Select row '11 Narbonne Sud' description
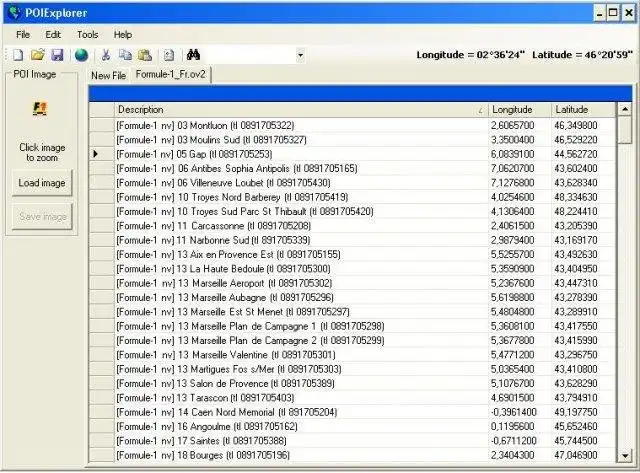Screen dimensions: 640x473 point(301,240)
